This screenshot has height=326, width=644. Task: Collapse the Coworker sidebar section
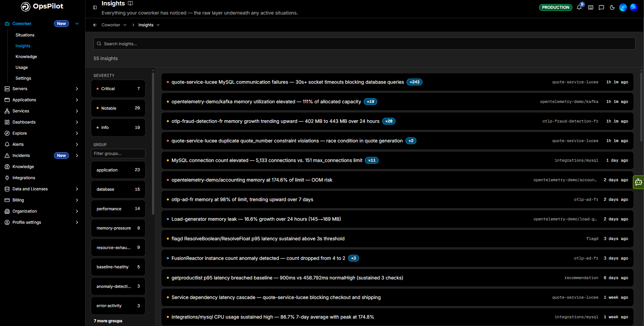point(77,24)
